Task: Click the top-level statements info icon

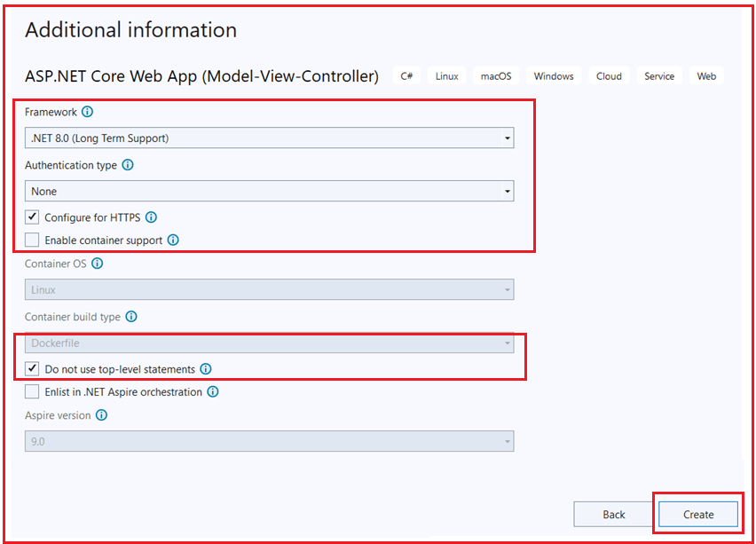Action: (x=206, y=369)
